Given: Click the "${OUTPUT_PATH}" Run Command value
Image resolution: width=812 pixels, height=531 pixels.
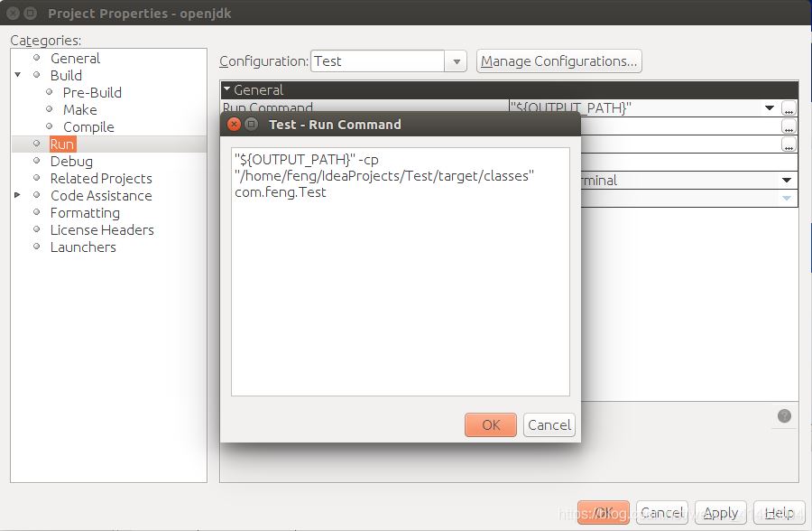Looking at the screenshot, I should pyautogui.click(x=571, y=107).
